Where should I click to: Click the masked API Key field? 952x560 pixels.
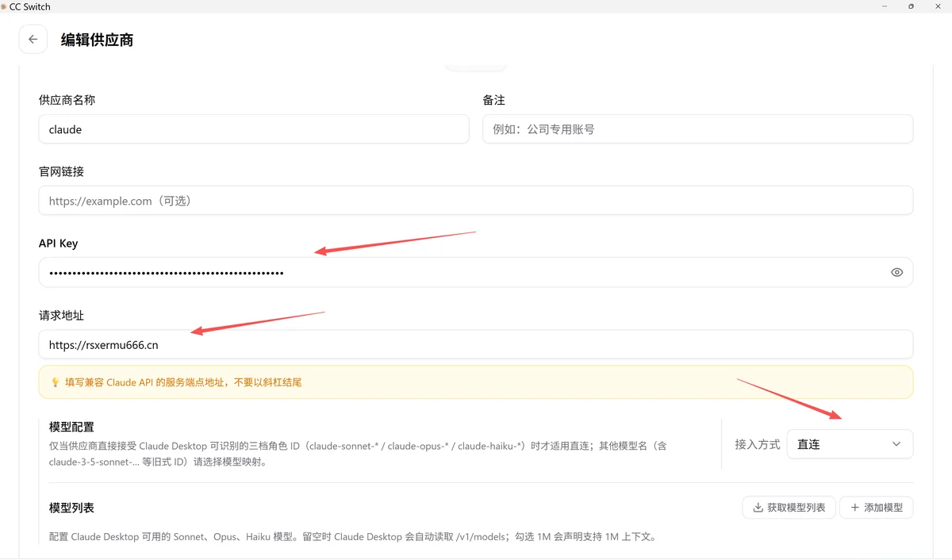(476, 272)
